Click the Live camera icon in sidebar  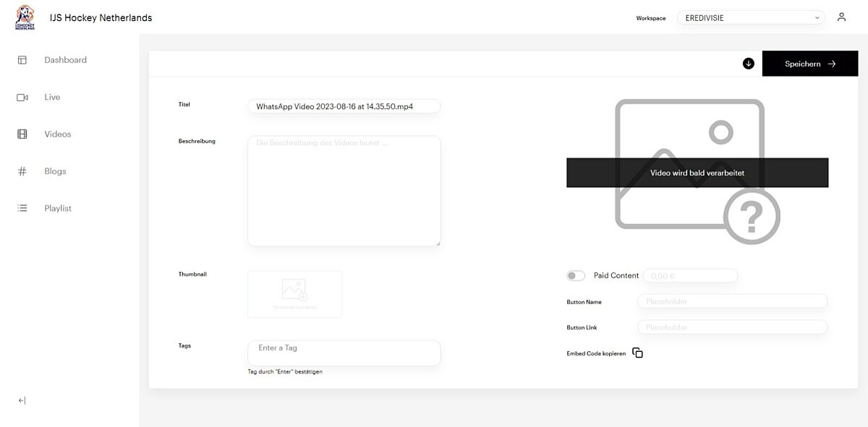22,98
